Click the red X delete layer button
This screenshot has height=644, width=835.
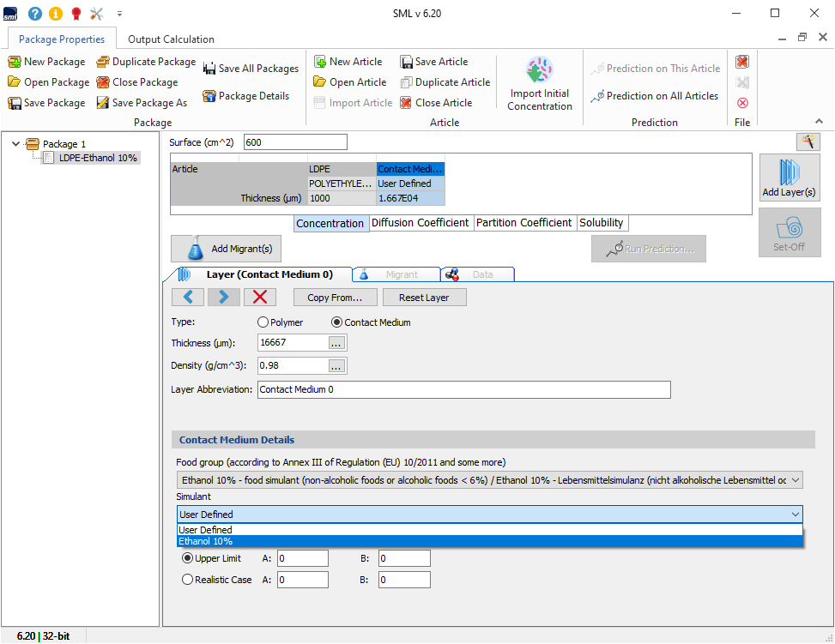pyautogui.click(x=260, y=297)
